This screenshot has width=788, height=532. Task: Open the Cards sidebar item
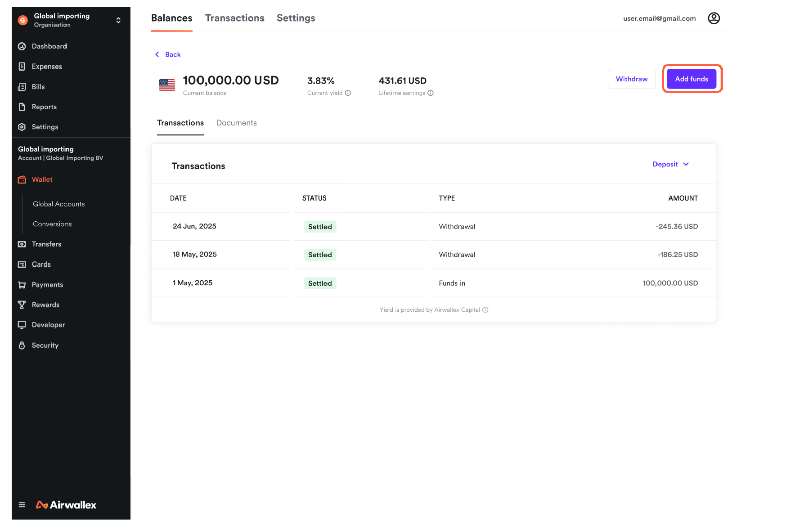point(41,264)
